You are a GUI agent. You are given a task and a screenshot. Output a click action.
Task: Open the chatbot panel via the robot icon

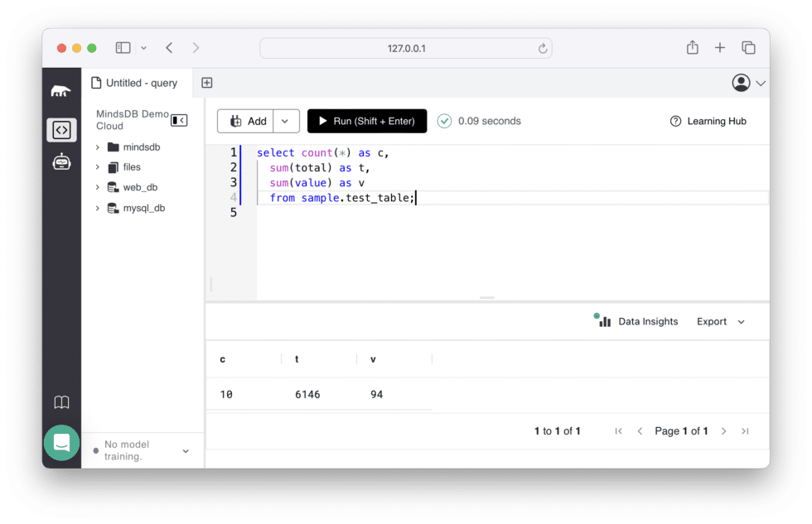coord(61,162)
